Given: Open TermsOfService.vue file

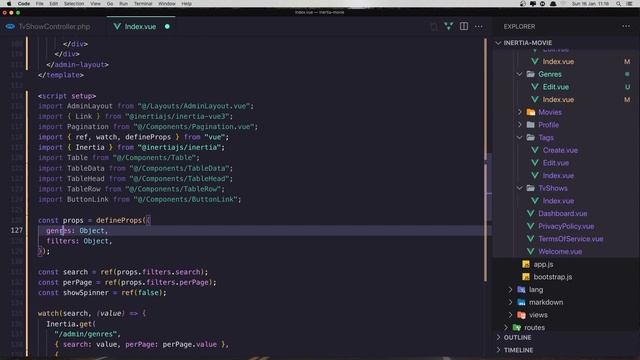Looking at the screenshot, I should click(x=571, y=239).
